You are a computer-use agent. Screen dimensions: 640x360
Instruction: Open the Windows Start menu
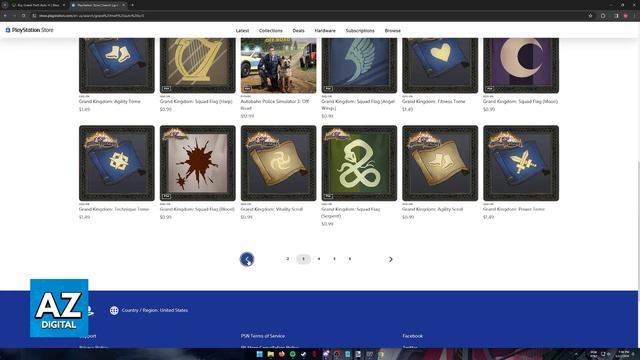coord(259,354)
